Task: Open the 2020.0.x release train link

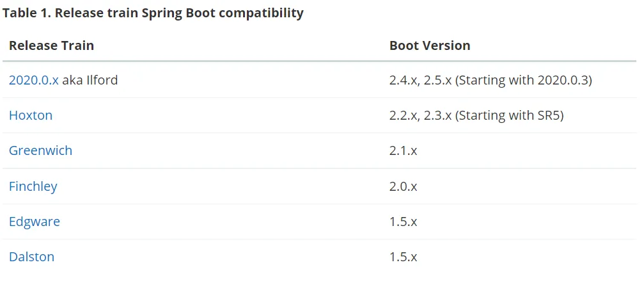Action: pyautogui.click(x=33, y=81)
